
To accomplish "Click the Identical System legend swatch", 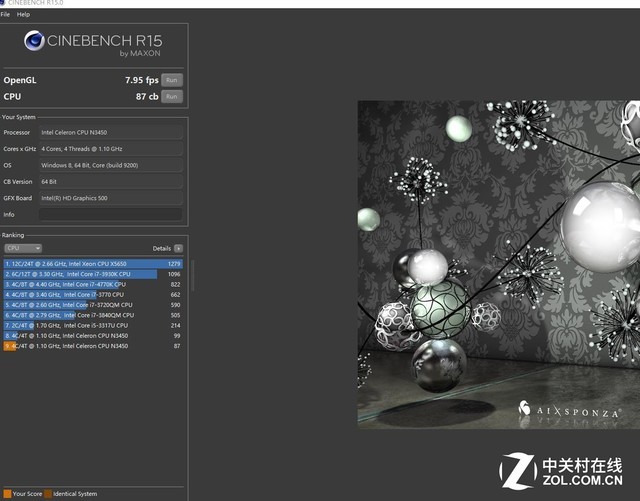I will pos(48,494).
